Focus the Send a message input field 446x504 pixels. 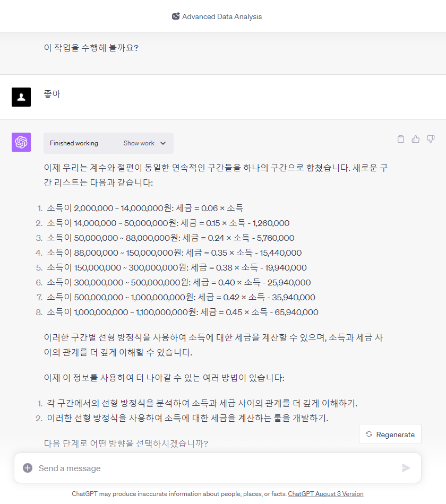212,468
